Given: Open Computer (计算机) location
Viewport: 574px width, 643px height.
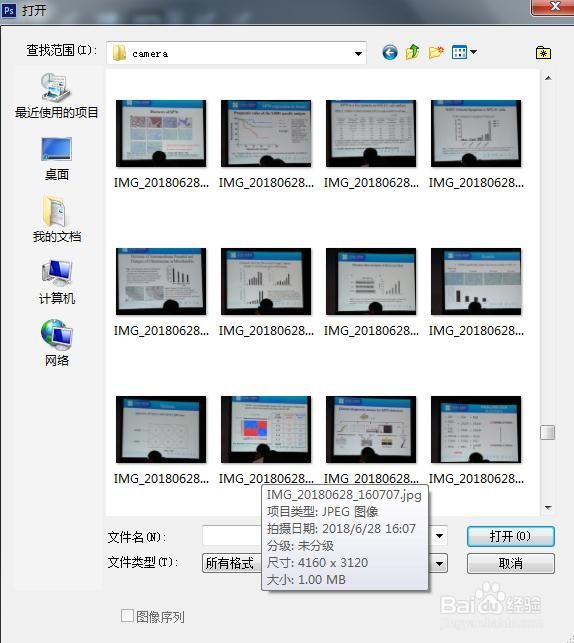Looking at the screenshot, I should (x=57, y=282).
